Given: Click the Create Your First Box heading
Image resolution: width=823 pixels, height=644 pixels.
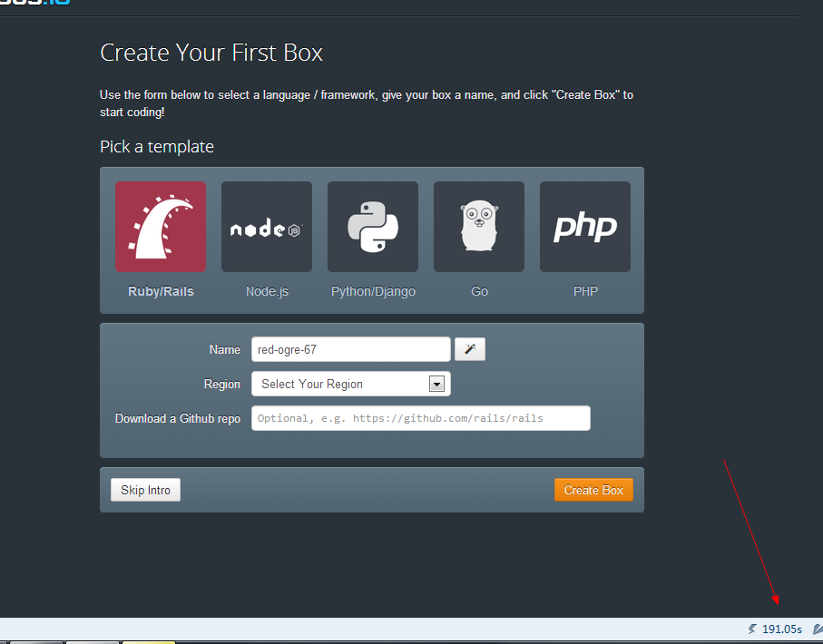Looking at the screenshot, I should coord(211,53).
